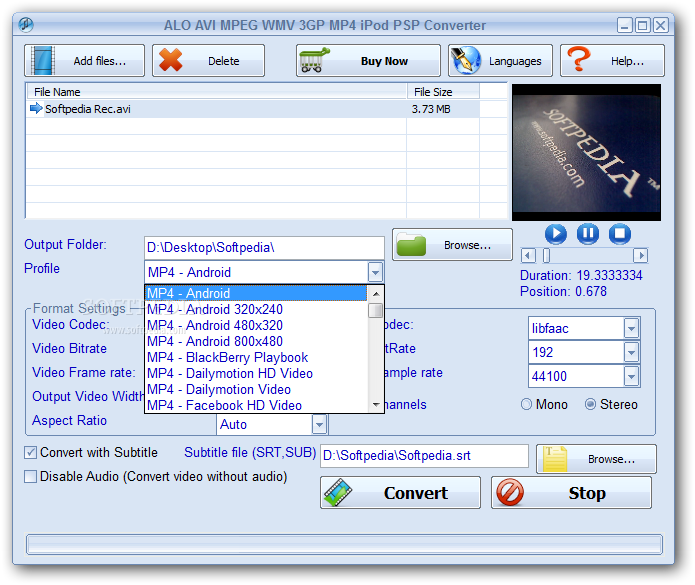Click the preview position slider thumb
Viewport: 695px width, 585px height.
pyautogui.click(x=546, y=255)
